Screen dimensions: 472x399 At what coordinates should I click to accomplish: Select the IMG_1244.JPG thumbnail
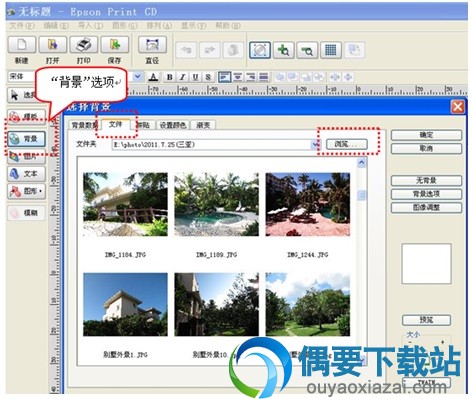pos(308,204)
